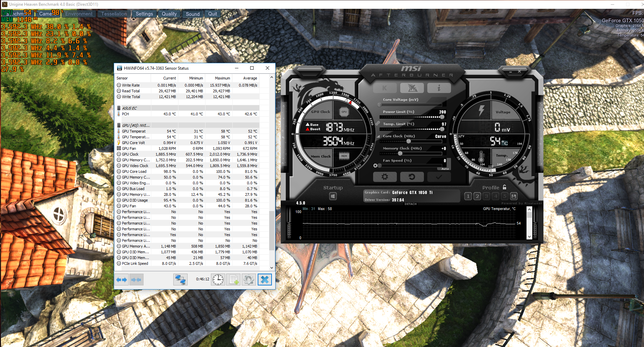Open the Tessellation menu in Heaven
Screen dimensions: 644x347
[114, 14]
